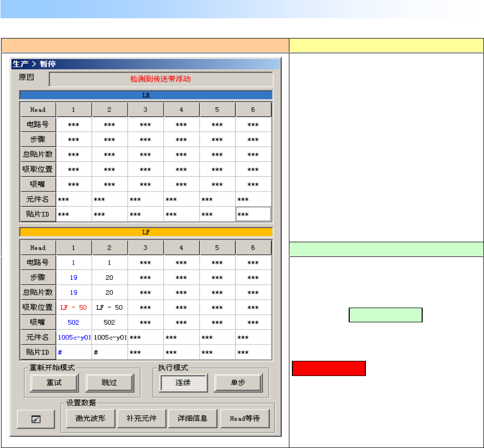Open 详细信息 detailed information
Screen dimensions: 484x448
click(193, 419)
